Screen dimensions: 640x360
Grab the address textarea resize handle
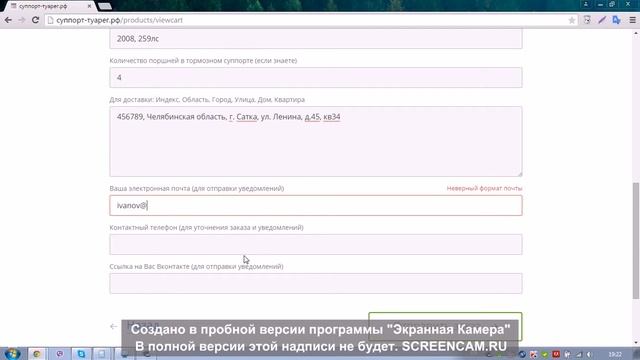pyautogui.click(x=520, y=174)
